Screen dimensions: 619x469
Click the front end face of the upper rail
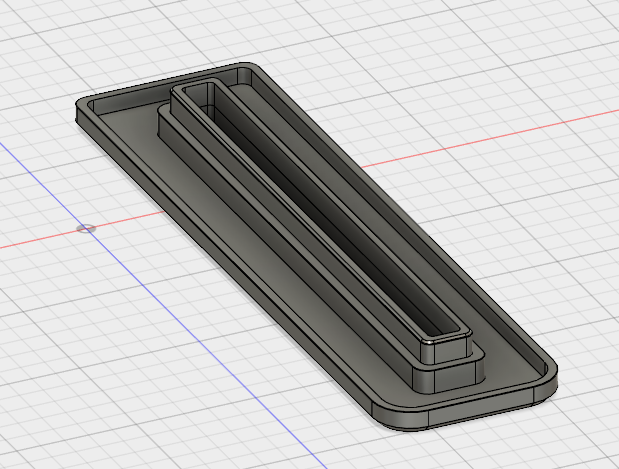coord(448,351)
